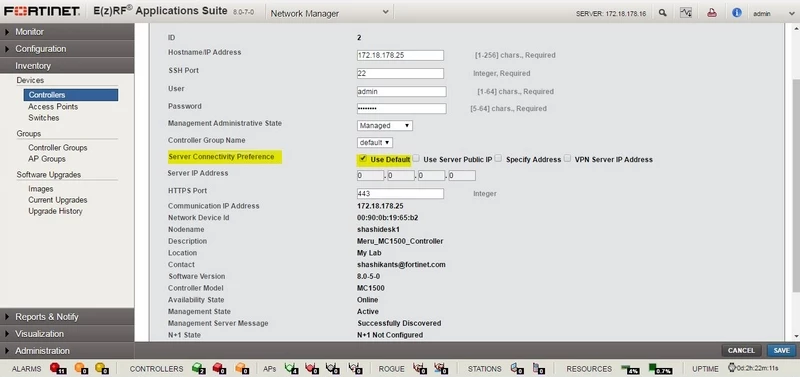Expand the Reports & Notify section

[x=67, y=317]
